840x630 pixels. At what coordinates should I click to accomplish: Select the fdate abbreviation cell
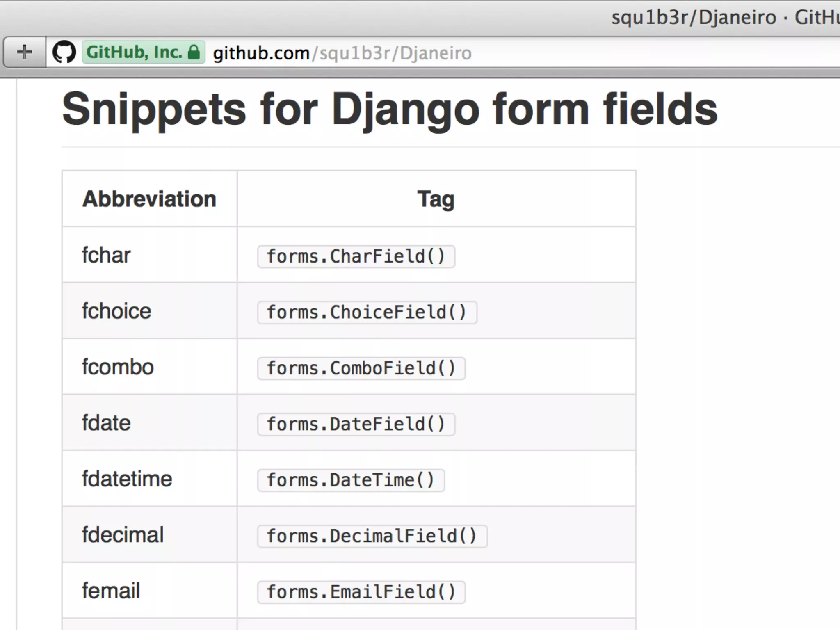tap(149, 422)
